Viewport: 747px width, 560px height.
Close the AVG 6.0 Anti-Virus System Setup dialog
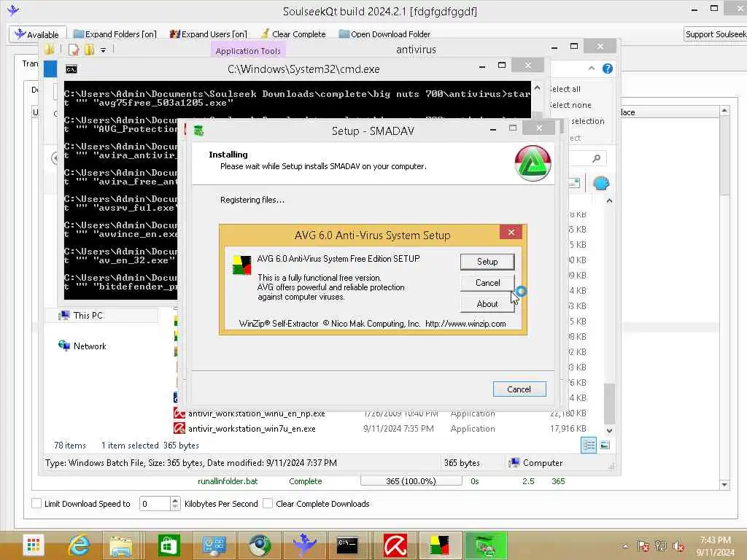click(x=511, y=232)
